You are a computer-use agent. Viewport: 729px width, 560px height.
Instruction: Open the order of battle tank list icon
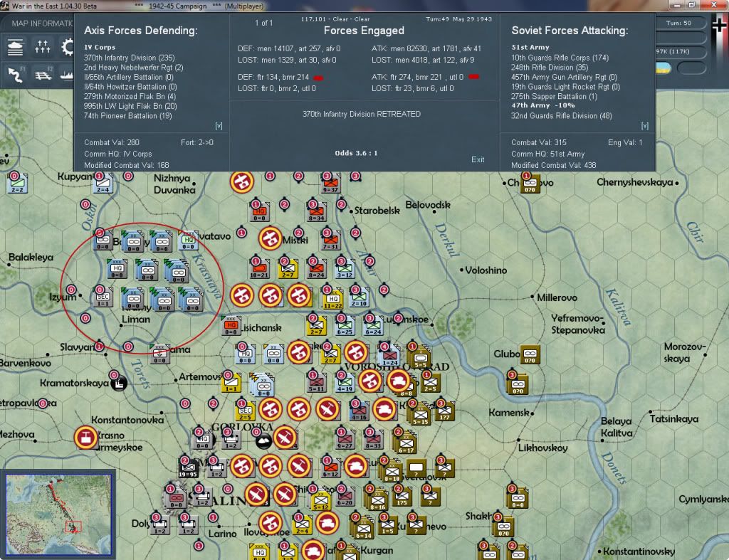tap(16, 48)
